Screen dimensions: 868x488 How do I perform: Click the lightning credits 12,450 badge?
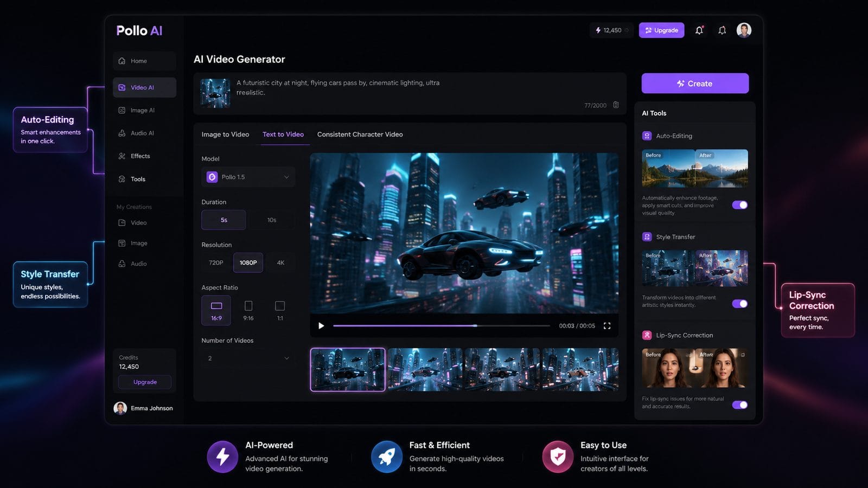tap(611, 30)
